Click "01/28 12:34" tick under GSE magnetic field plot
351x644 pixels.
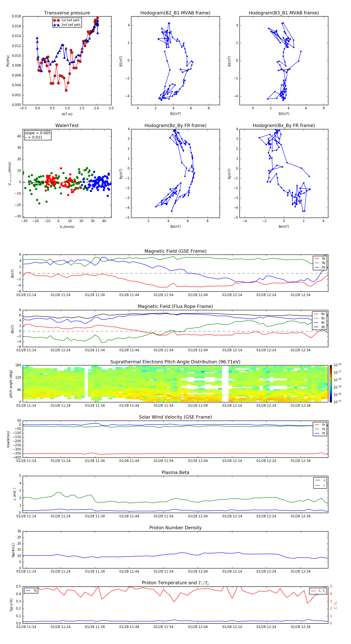(300, 295)
